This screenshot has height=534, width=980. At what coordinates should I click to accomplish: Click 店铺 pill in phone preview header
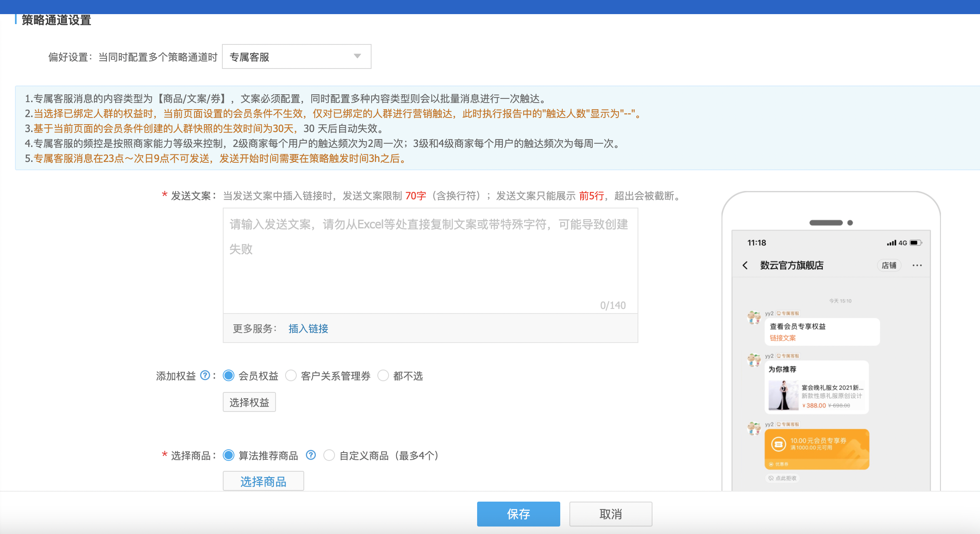(889, 265)
